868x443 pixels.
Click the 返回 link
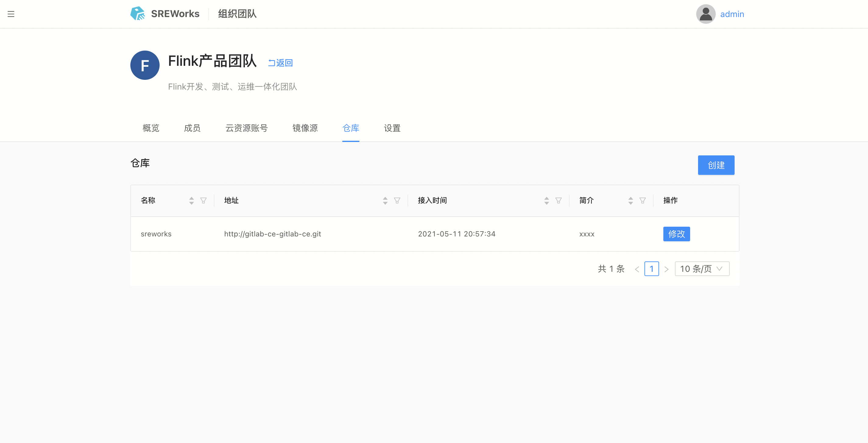280,63
